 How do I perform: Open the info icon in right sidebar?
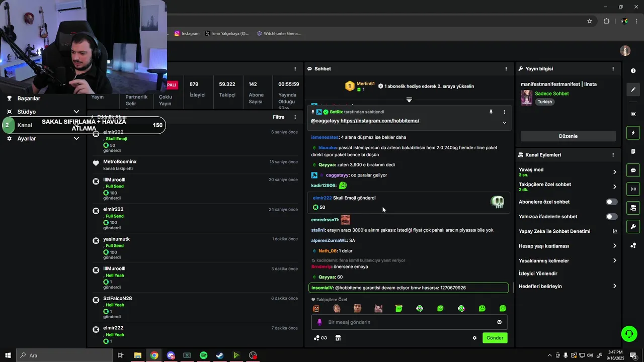633,71
